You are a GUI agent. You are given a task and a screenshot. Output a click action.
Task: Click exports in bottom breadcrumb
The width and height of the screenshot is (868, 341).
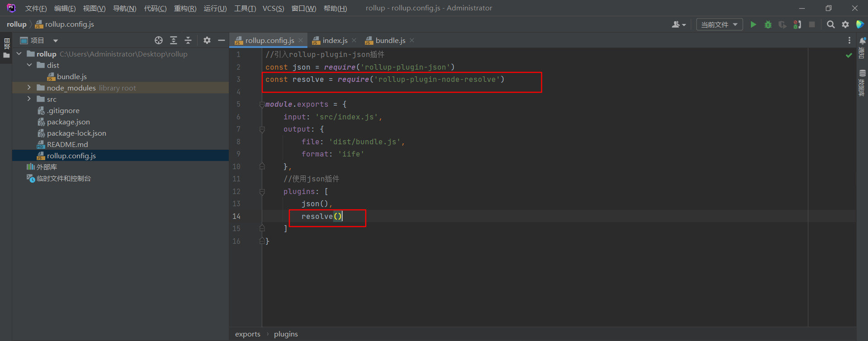(248, 334)
